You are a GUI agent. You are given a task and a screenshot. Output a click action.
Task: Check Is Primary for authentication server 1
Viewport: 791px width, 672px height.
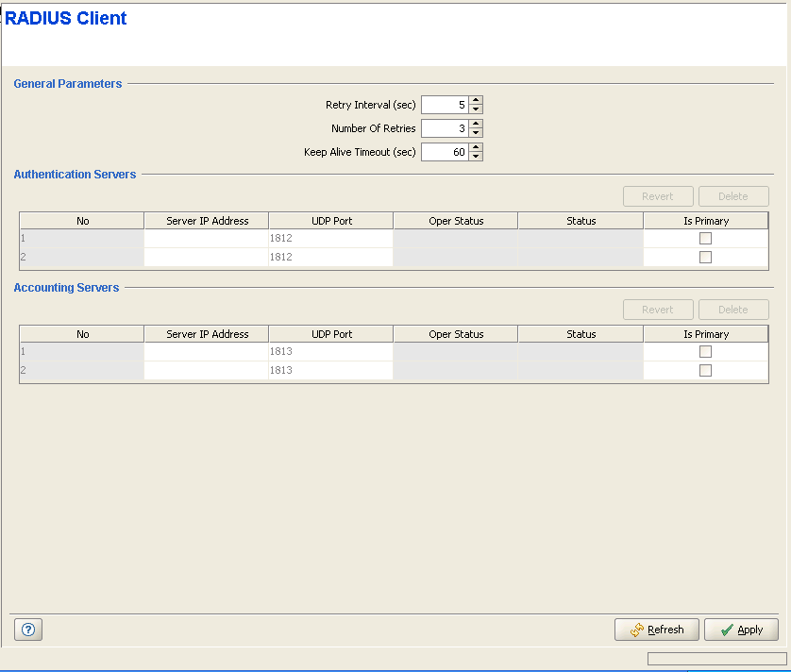(x=705, y=239)
